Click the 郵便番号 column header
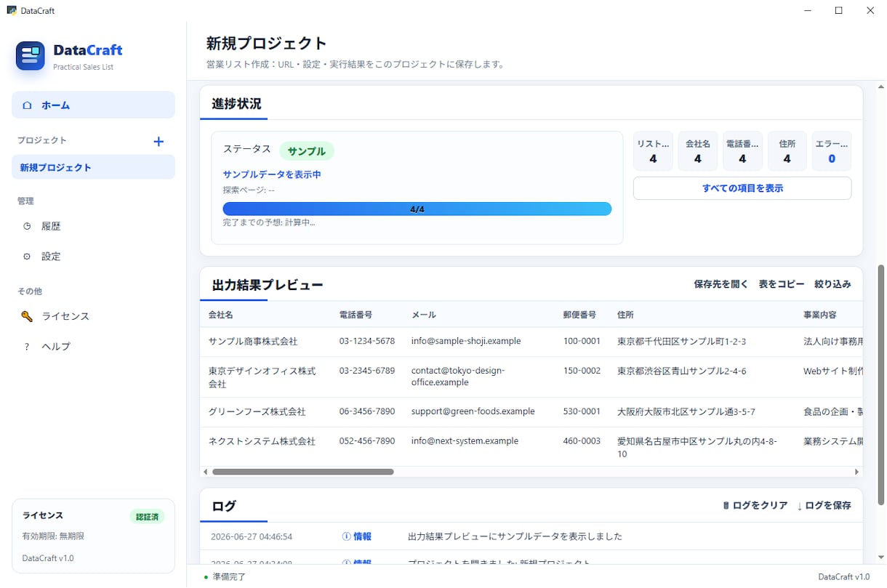 point(579,315)
